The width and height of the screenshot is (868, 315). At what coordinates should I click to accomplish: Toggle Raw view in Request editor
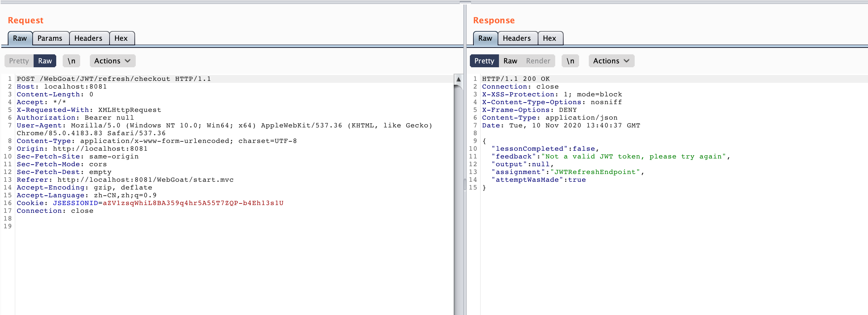[x=45, y=61]
